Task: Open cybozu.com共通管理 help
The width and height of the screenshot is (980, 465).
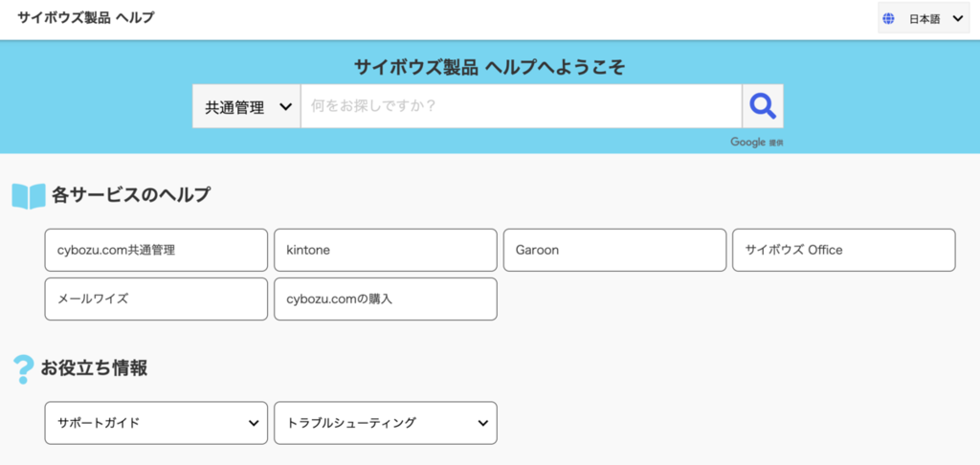Action: coord(156,250)
